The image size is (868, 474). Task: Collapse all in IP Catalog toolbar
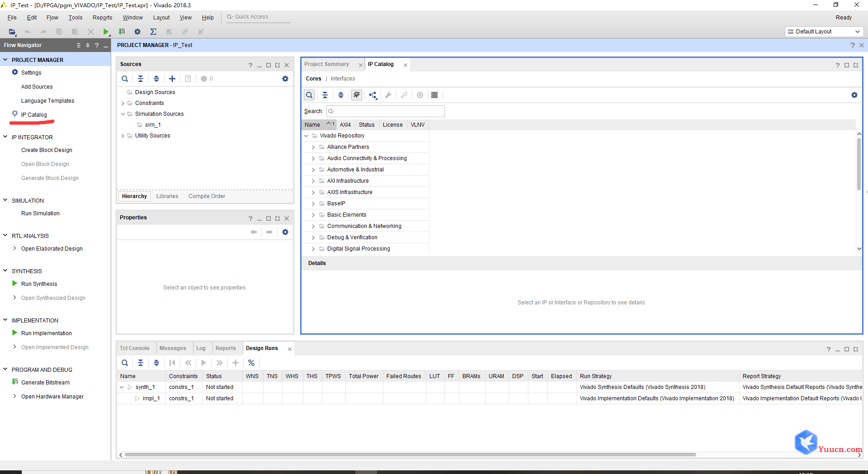(x=325, y=95)
